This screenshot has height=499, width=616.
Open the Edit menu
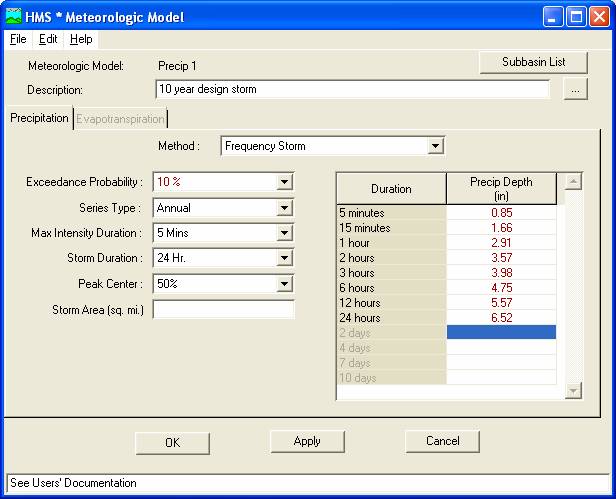(x=48, y=39)
